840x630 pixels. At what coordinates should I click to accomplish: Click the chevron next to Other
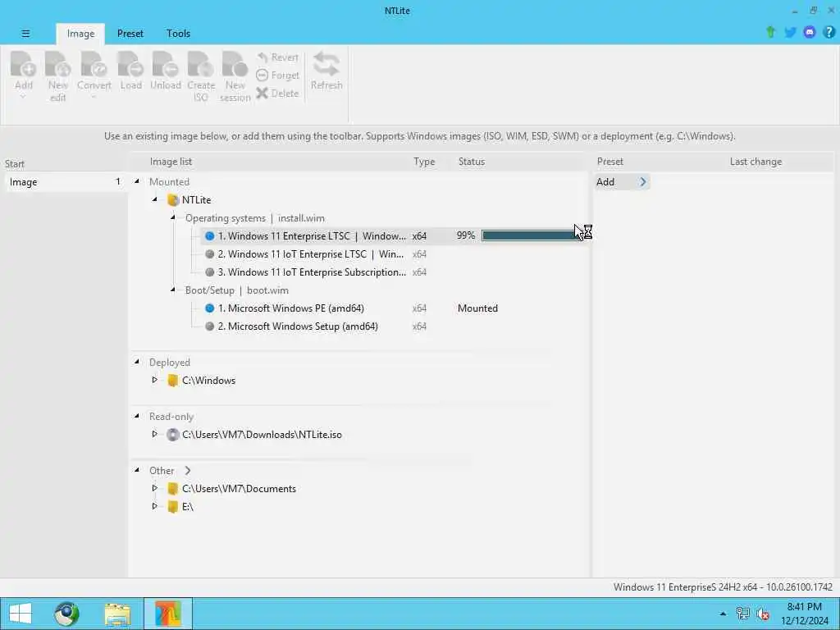tap(188, 470)
